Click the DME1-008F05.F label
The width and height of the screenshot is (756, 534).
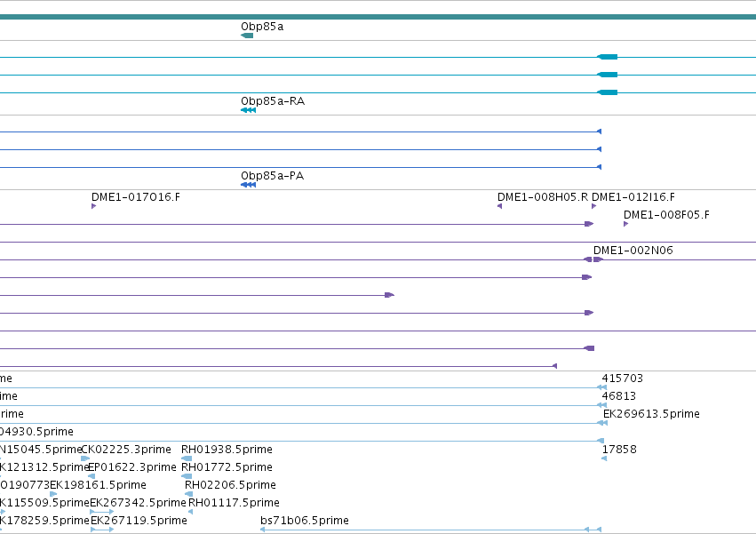click(x=666, y=215)
